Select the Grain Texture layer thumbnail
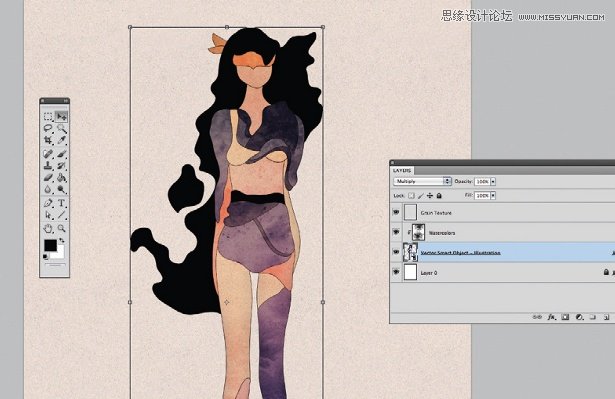Viewport: 615px width, 399px height. (410, 212)
